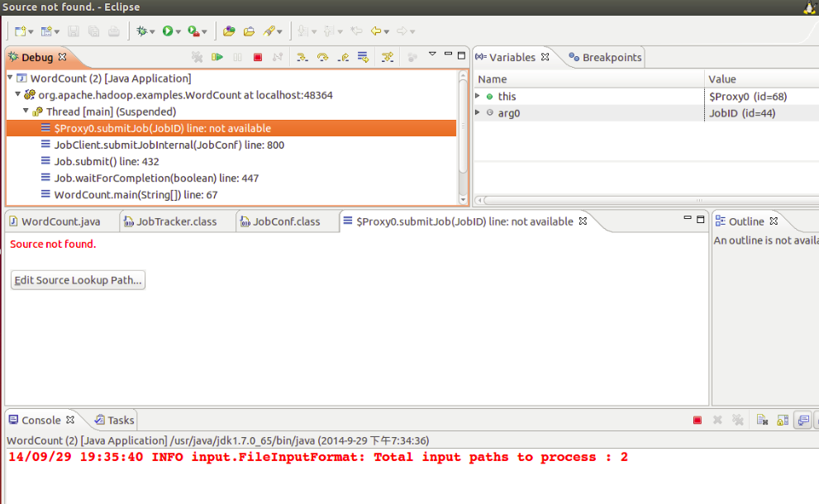Viewport: 819px width, 504px height.
Task: Click the Step Return icon
Action: (343, 57)
